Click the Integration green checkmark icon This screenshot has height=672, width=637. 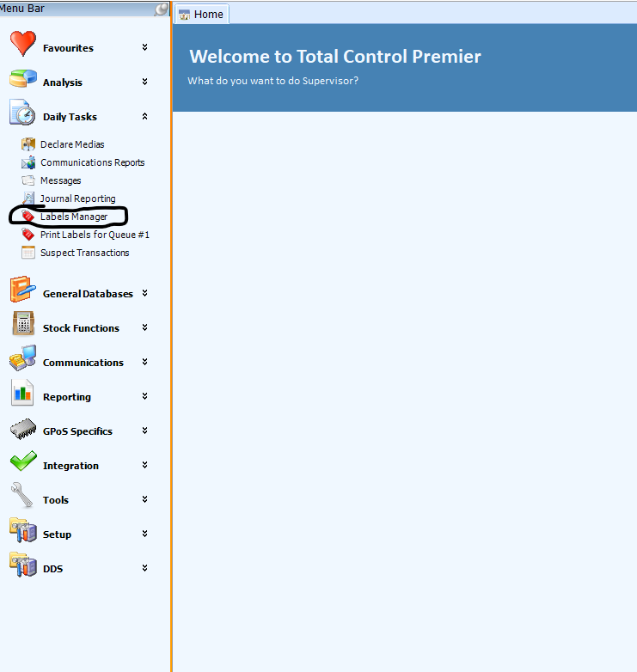23,461
